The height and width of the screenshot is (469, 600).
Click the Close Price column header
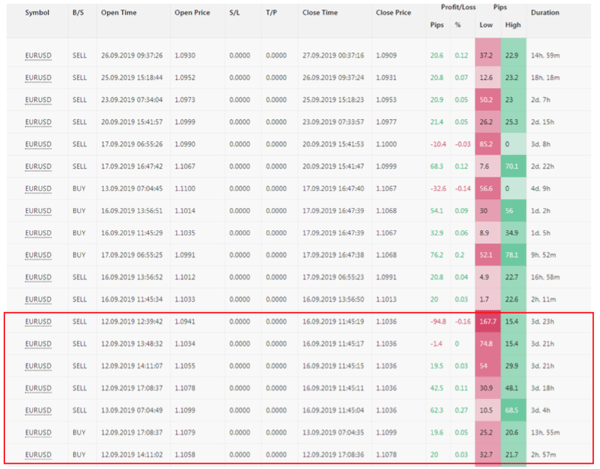393,13
